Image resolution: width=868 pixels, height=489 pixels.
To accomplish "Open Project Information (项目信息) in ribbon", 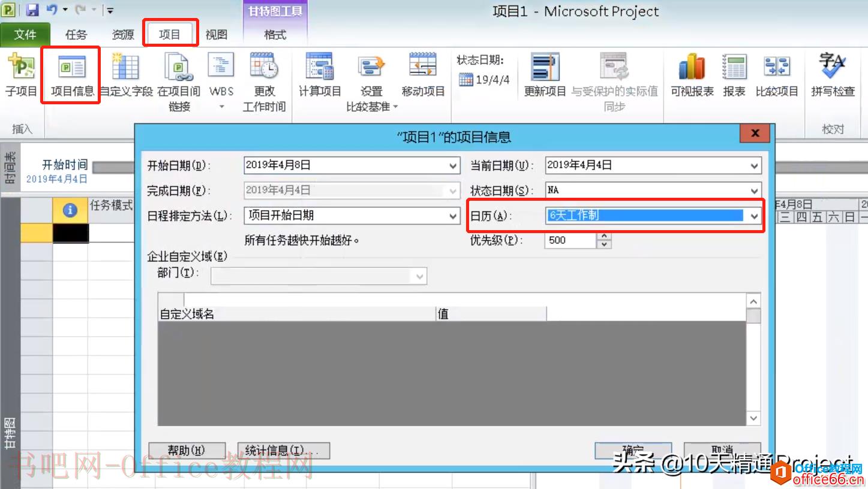I will 72,75.
